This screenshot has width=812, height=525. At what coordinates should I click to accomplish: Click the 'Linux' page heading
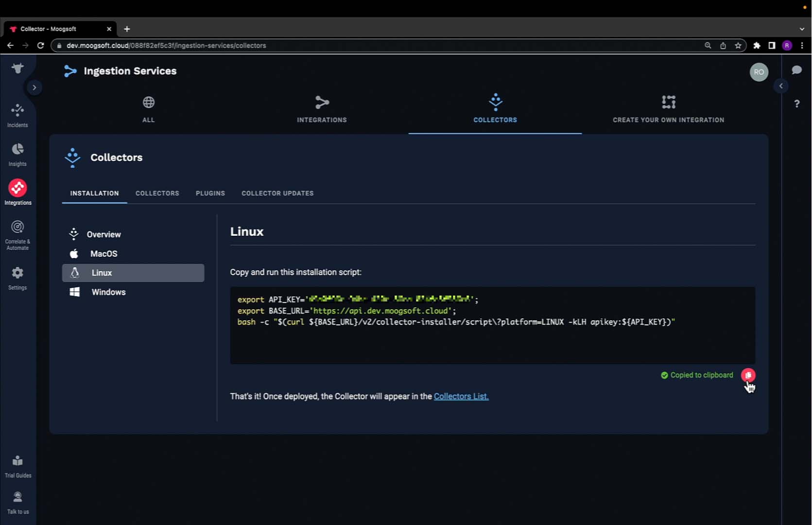pyautogui.click(x=247, y=232)
